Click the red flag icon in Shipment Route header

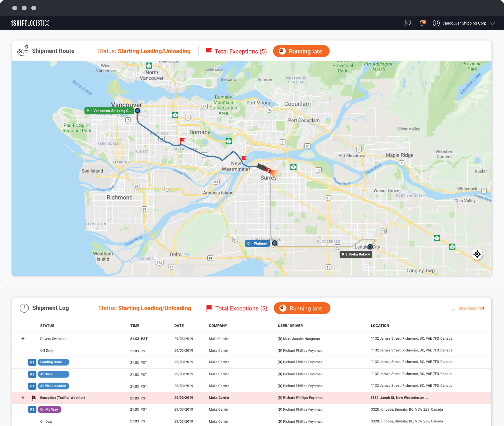209,51
